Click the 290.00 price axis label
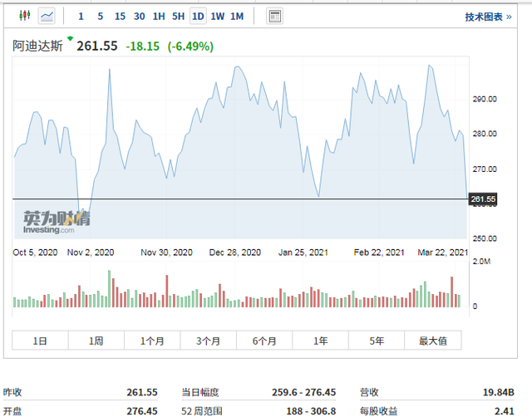Image resolution: width=532 pixels, height=417 pixels. tap(485, 99)
